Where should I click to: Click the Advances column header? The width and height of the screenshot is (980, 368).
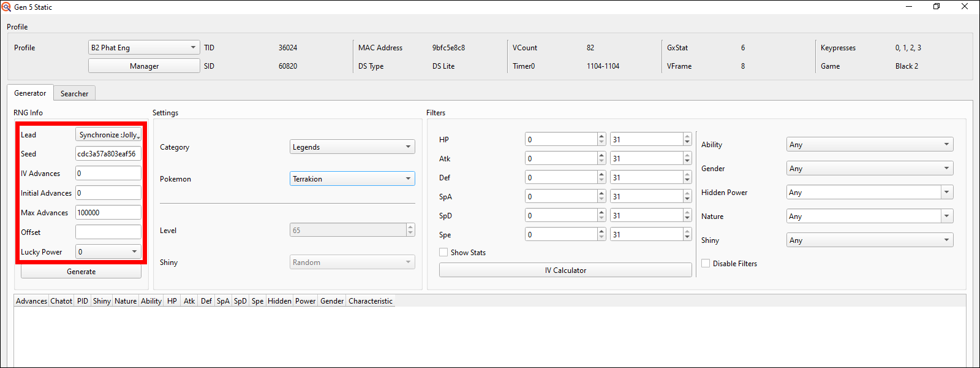click(31, 301)
